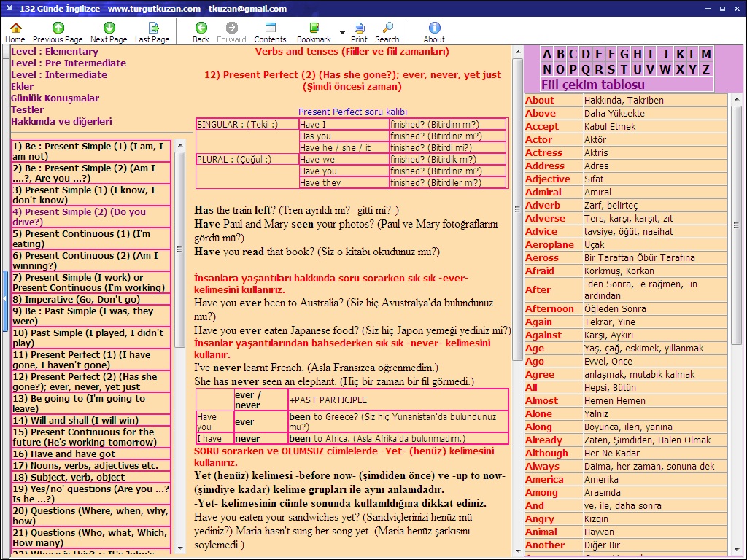Click scroll-up arrow of lesson list
The width and height of the screenshot is (747, 560).
[x=180, y=145]
